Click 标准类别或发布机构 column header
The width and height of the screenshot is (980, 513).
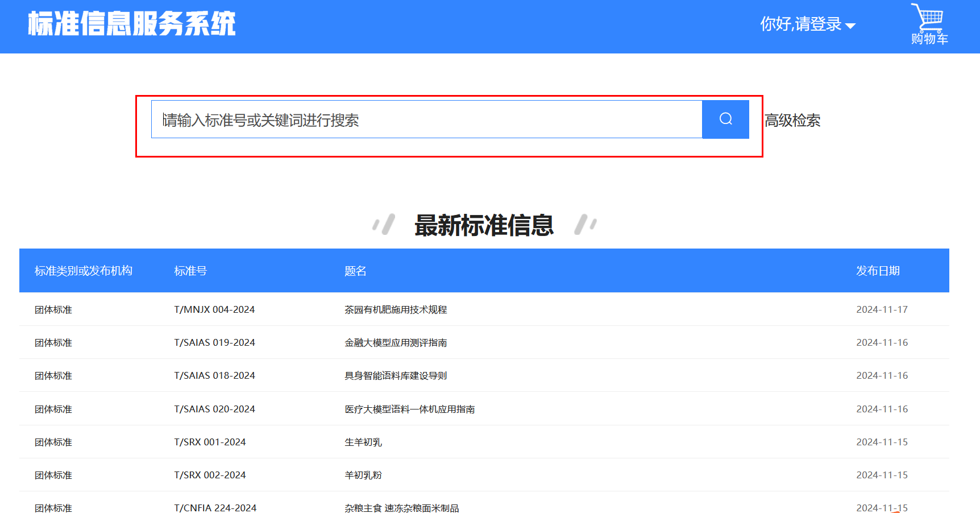(84, 271)
